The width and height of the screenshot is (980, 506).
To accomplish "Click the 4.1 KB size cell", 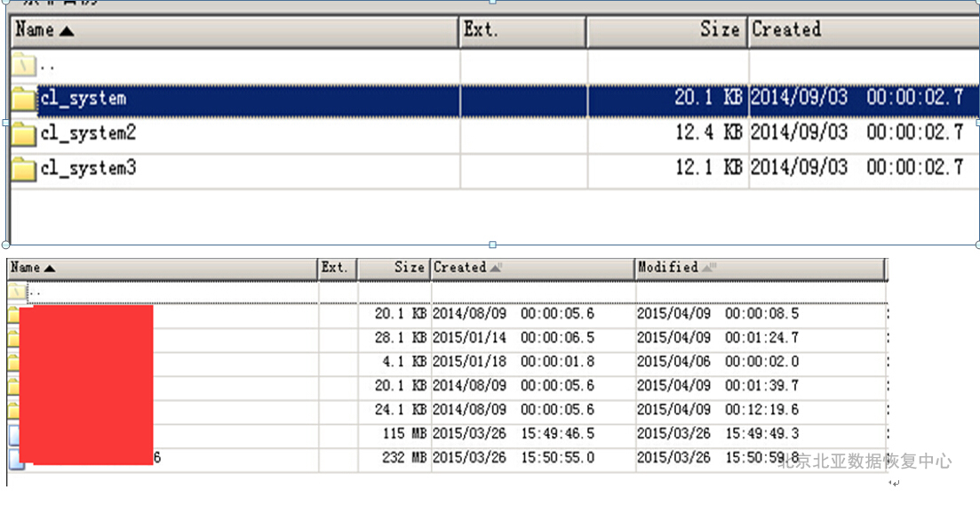I will click(x=404, y=362).
